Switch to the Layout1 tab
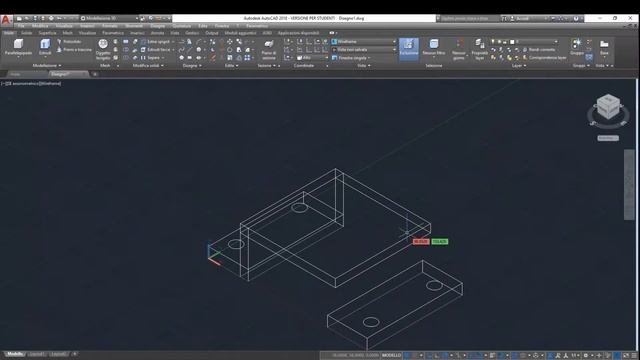Image resolution: width=640 pixels, height=360 pixels. pos(37,354)
